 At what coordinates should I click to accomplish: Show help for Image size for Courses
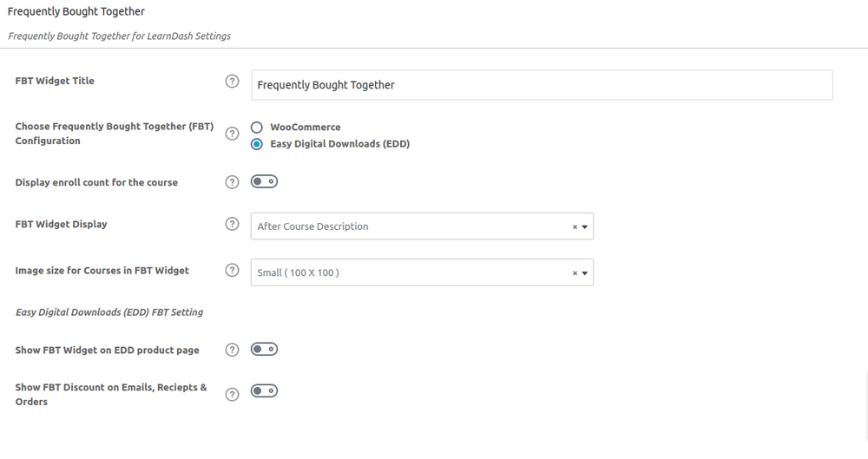coord(232,270)
